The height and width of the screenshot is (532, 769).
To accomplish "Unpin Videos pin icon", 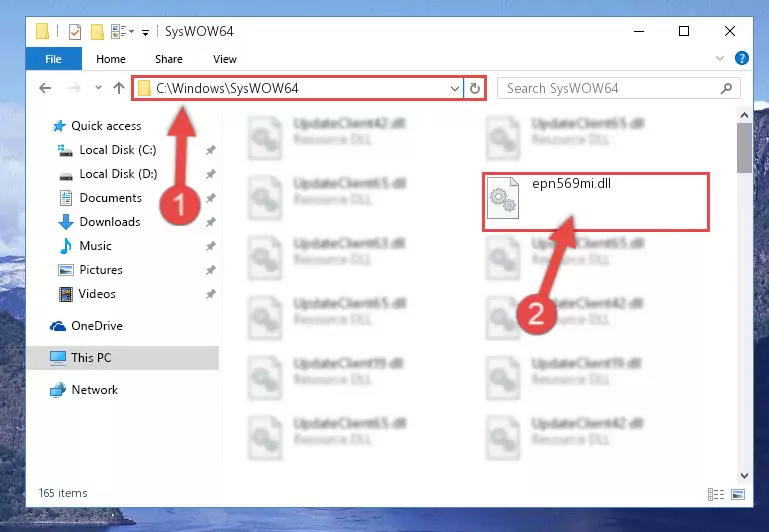I will [210, 294].
